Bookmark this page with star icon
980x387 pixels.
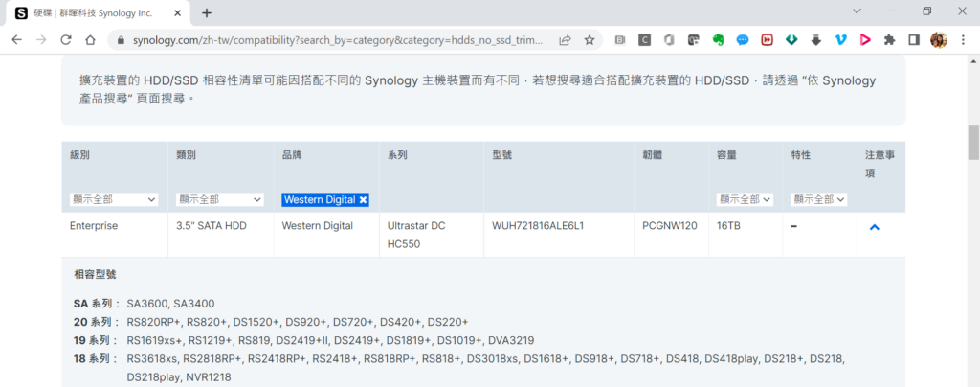[x=589, y=40]
